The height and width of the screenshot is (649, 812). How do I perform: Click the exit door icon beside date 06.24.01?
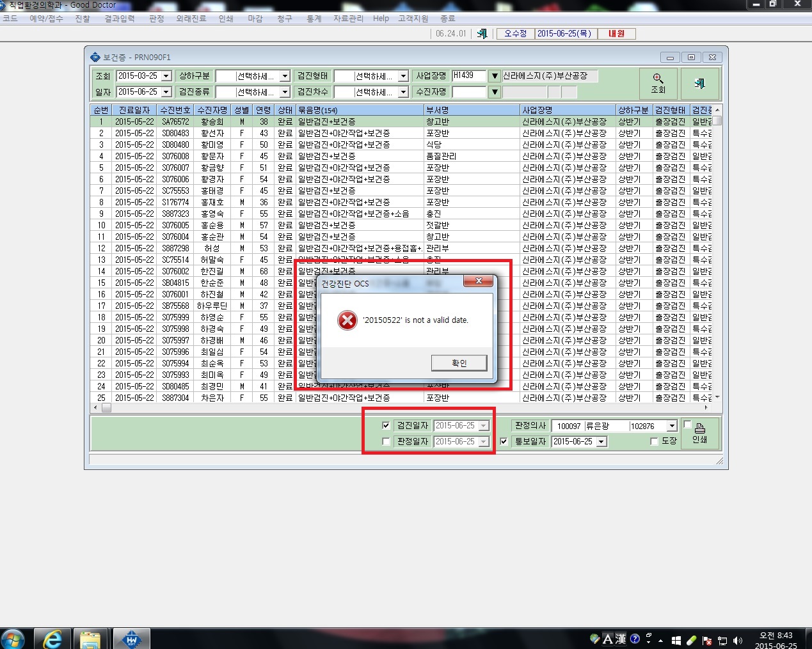[482, 33]
